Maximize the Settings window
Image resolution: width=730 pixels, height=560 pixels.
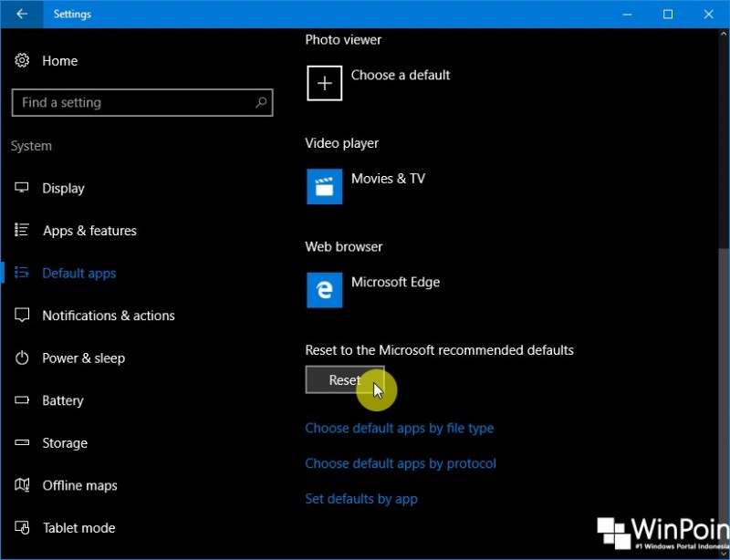(668, 15)
